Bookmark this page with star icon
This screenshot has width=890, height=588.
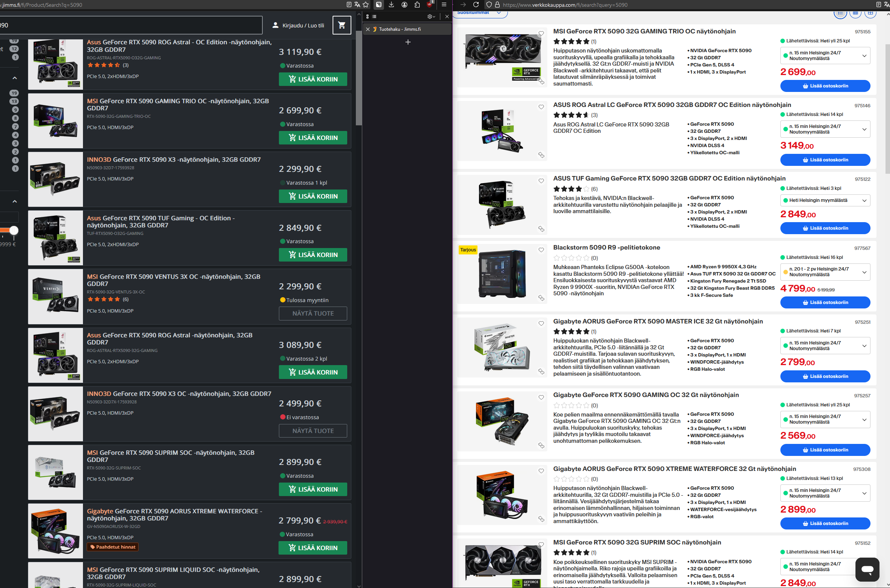tap(366, 5)
